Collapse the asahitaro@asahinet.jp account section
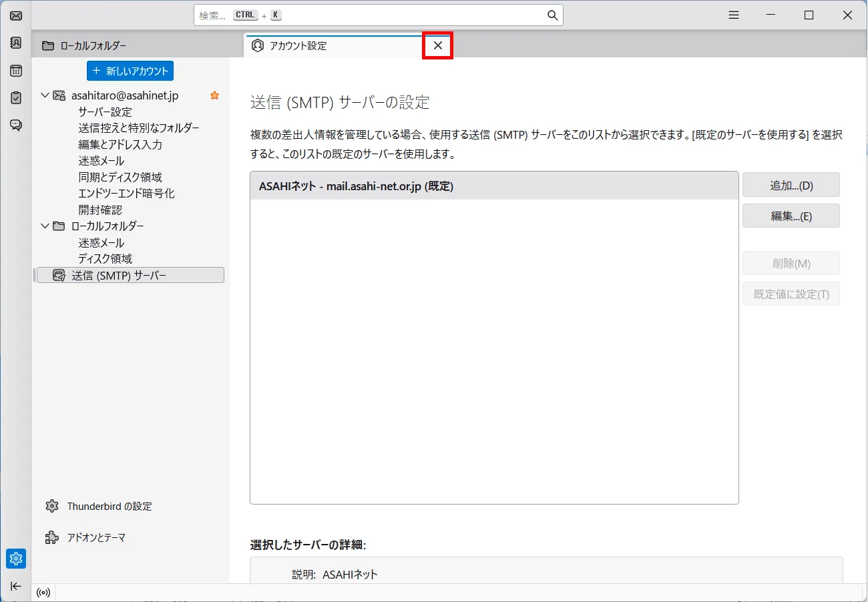The width and height of the screenshot is (868, 602). tap(44, 95)
